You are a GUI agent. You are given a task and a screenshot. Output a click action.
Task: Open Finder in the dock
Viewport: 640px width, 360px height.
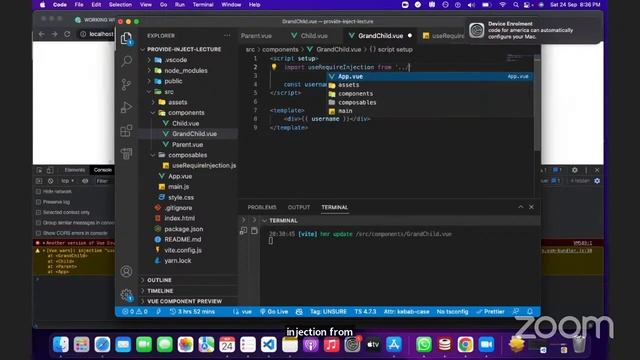[x=61, y=344]
